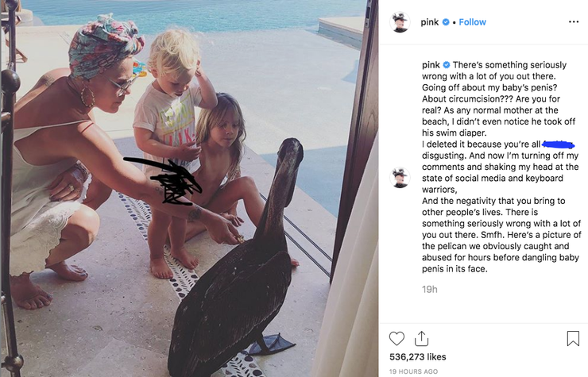Click the share arrow icon
Viewport: 588px width, 377px height.
[421, 338]
